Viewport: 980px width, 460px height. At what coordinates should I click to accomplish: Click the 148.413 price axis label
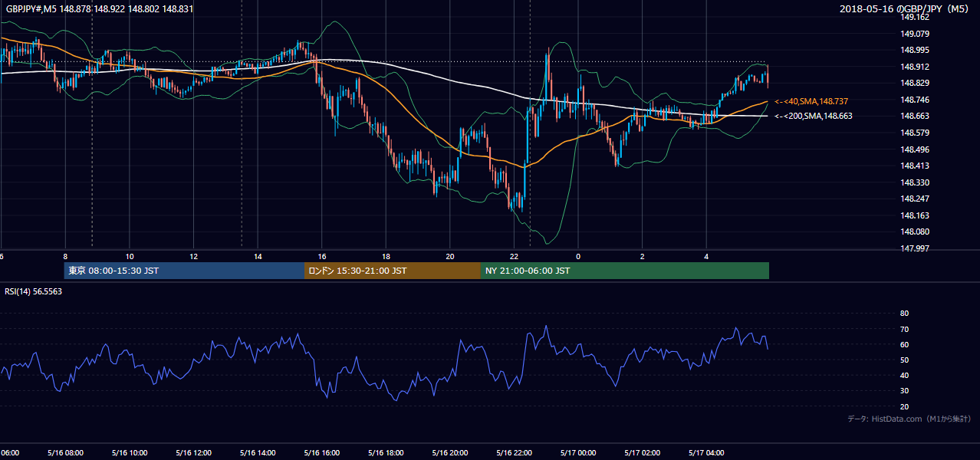coord(916,166)
